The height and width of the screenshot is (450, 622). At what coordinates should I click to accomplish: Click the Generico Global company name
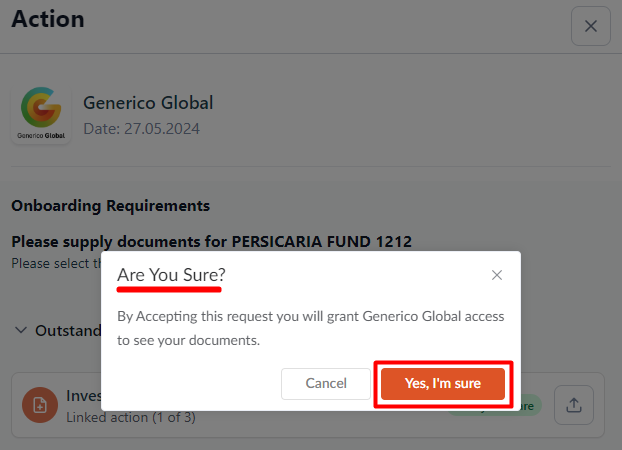click(x=148, y=103)
